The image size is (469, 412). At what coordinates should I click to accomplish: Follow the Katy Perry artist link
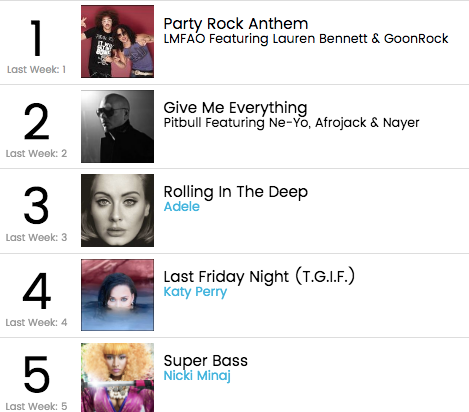pyautogui.click(x=195, y=292)
